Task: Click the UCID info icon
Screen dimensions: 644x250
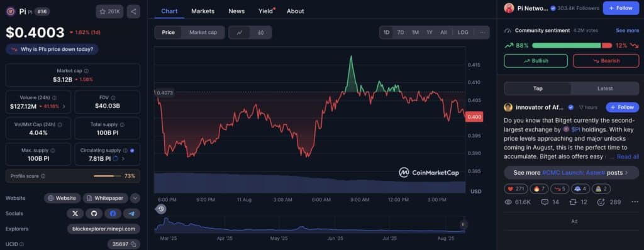Action: [21, 244]
